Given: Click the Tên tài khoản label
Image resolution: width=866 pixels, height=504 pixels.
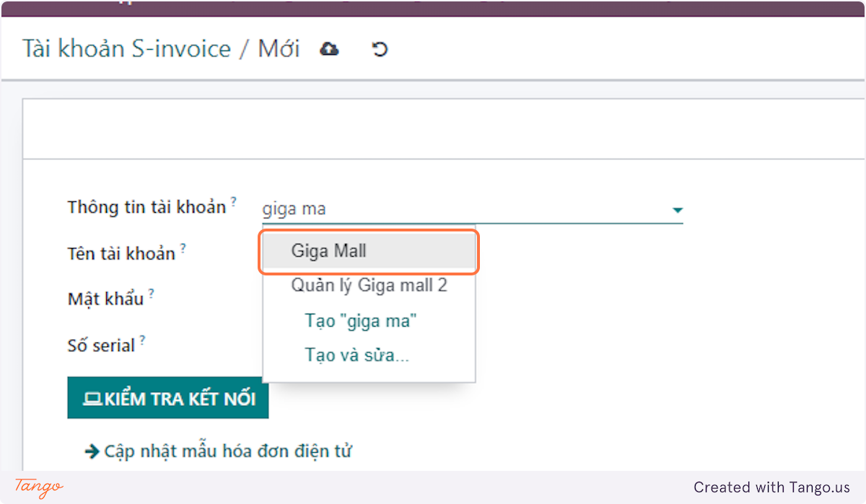Looking at the screenshot, I should [121, 254].
